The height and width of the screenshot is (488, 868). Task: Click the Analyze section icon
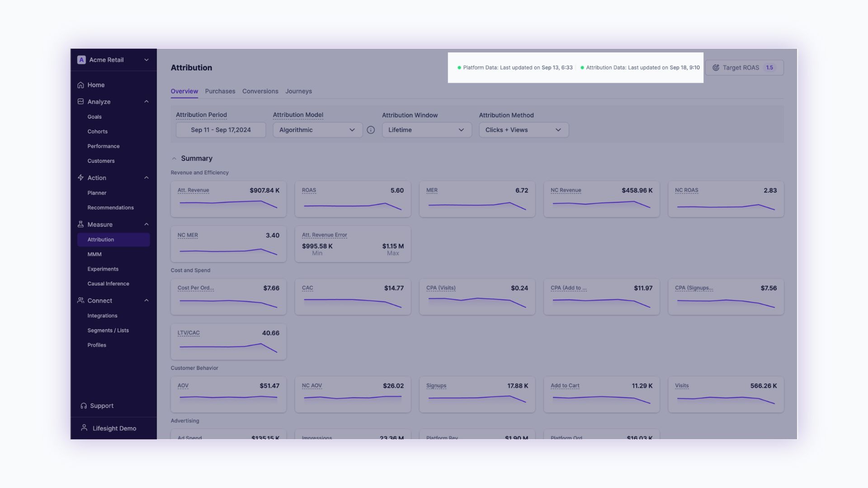tap(80, 102)
